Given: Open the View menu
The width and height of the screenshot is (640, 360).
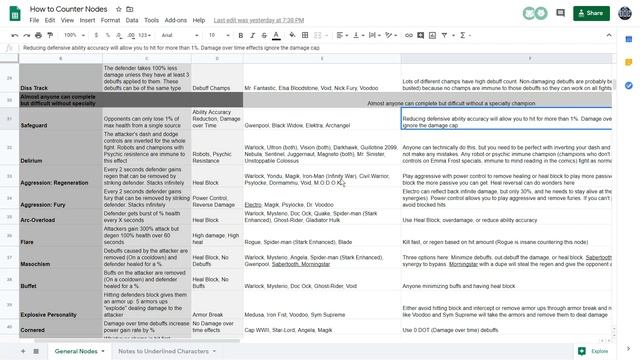Looking at the screenshot, I should [x=67, y=20].
